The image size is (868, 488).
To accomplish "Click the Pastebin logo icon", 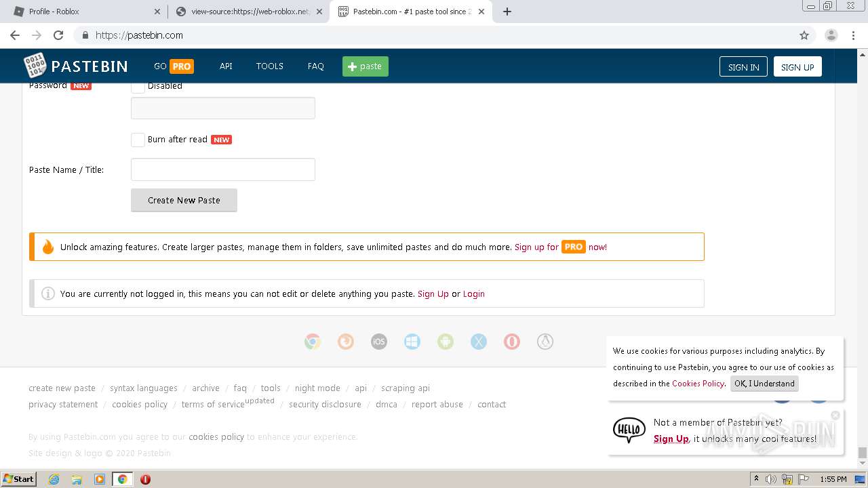I will (35, 66).
